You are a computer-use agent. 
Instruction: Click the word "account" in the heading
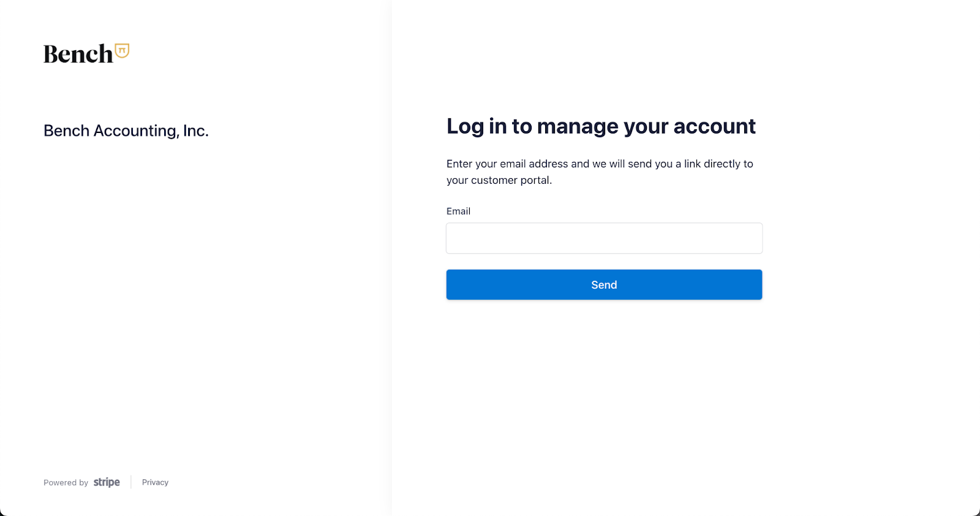tap(714, 126)
